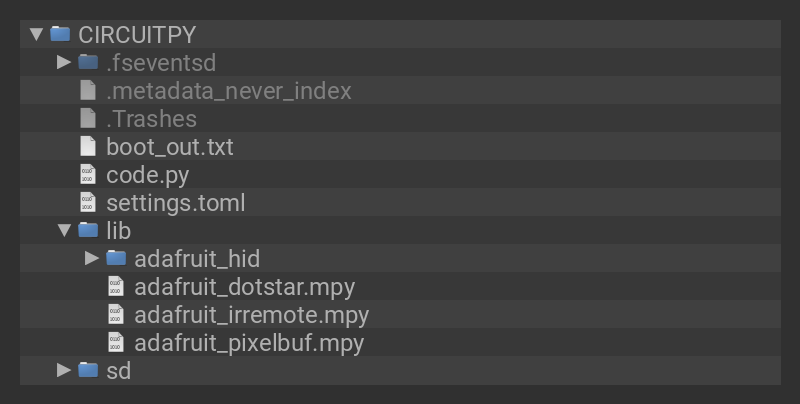This screenshot has height=404, width=800.
Task: Click the settings.toml file icon
Action: 88,202
